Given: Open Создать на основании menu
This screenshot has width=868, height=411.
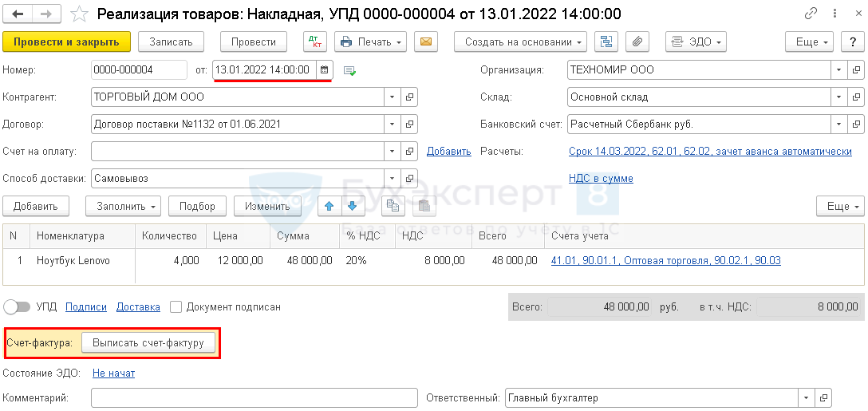Looking at the screenshot, I should [x=520, y=42].
